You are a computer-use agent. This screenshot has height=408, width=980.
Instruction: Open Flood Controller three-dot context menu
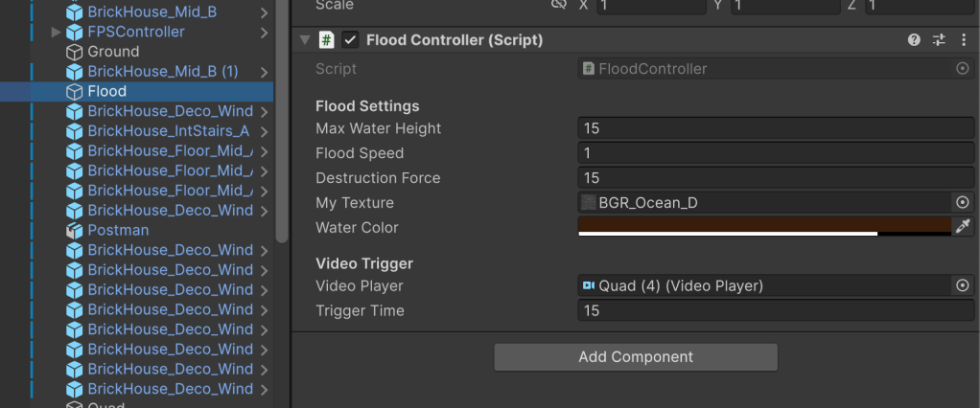(963, 40)
